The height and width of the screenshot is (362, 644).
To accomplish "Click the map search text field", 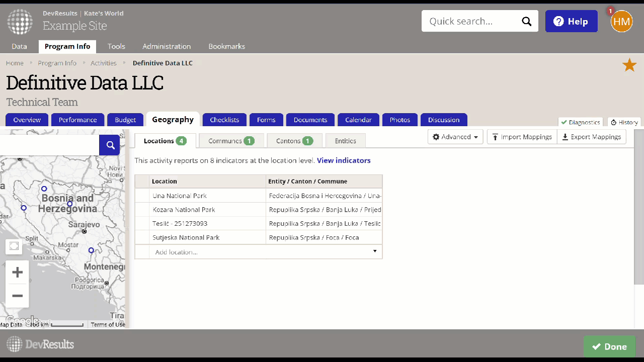I will coord(50,145).
